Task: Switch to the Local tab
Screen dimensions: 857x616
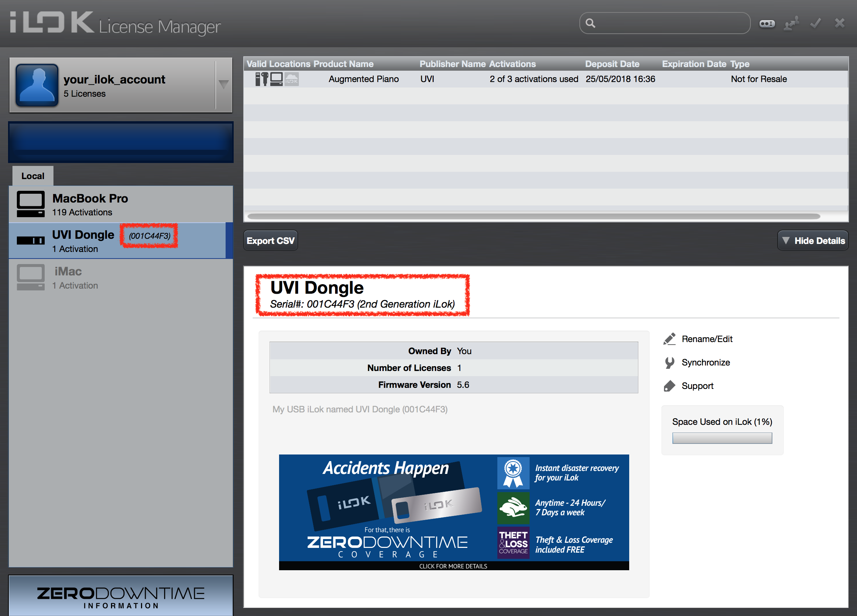Action: pos(33,176)
